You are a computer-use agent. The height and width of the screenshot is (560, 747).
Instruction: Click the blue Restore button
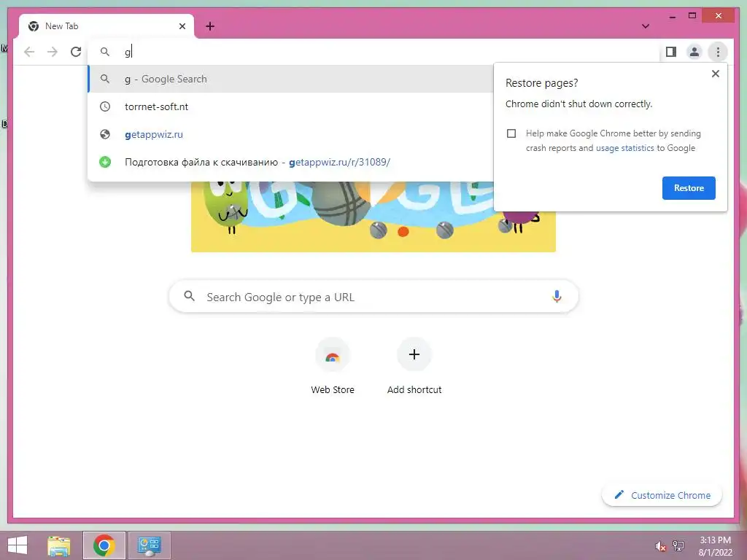click(x=689, y=188)
